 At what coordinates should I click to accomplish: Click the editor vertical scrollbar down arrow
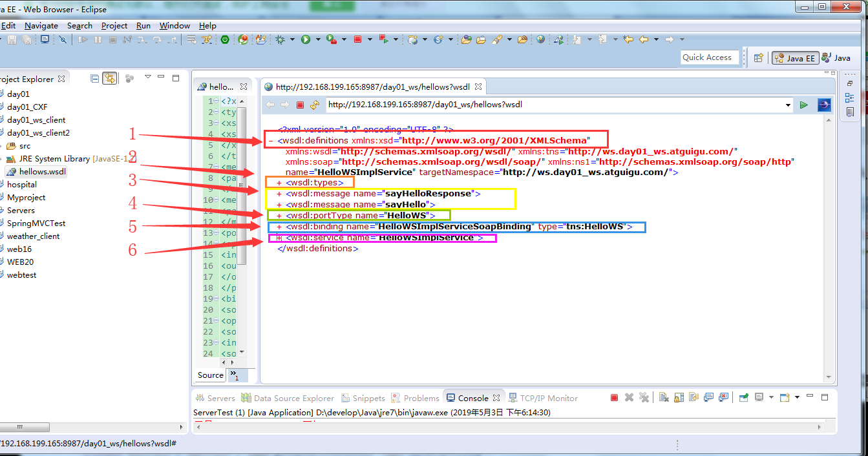click(242, 351)
